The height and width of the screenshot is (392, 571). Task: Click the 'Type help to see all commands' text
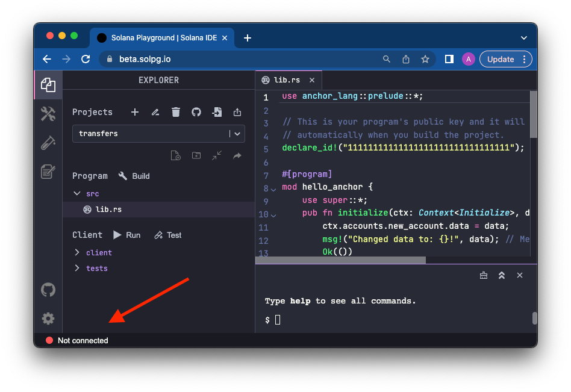click(340, 301)
